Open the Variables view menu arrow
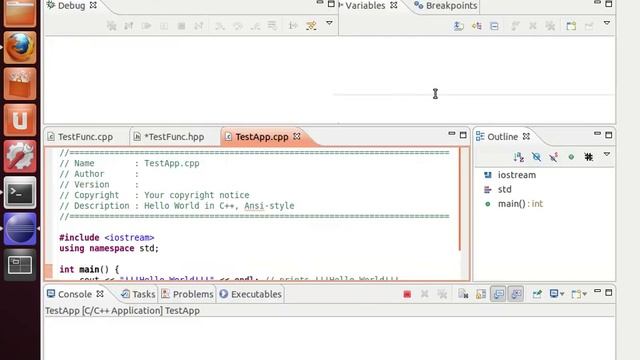 pos(607,23)
